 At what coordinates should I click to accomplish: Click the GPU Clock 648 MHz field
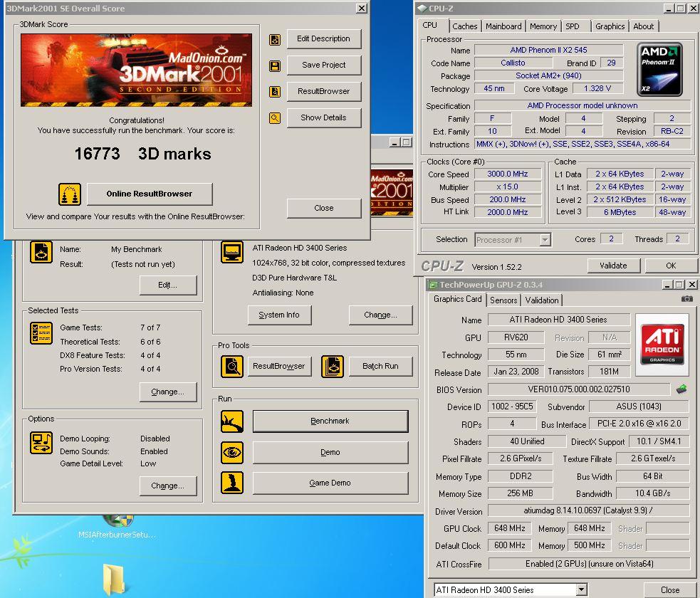coord(509,528)
